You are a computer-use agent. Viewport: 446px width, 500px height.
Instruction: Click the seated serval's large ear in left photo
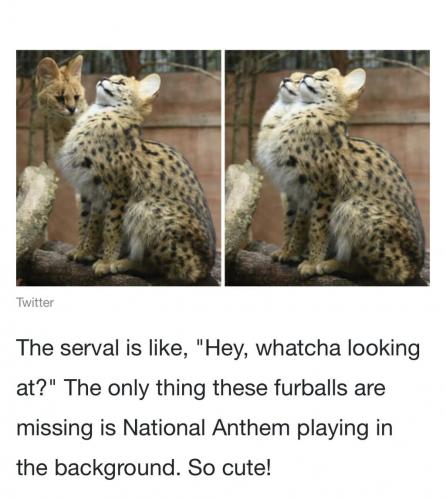point(149,85)
